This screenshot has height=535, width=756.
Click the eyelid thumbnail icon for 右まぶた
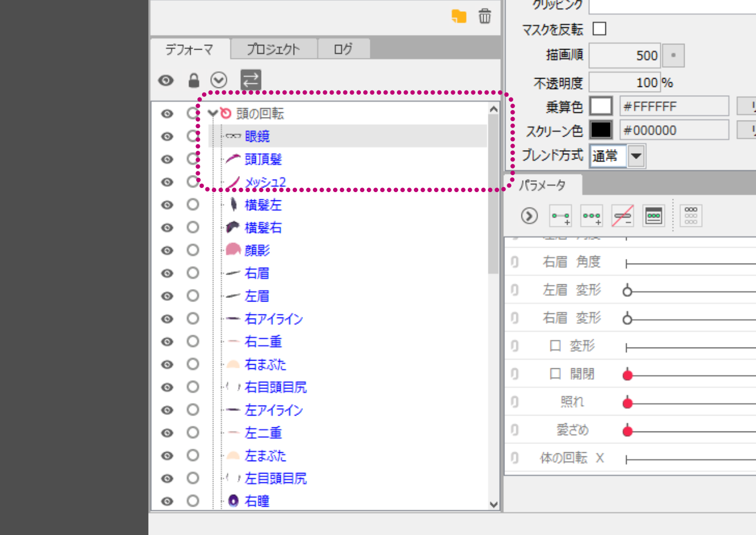(233, 364)
